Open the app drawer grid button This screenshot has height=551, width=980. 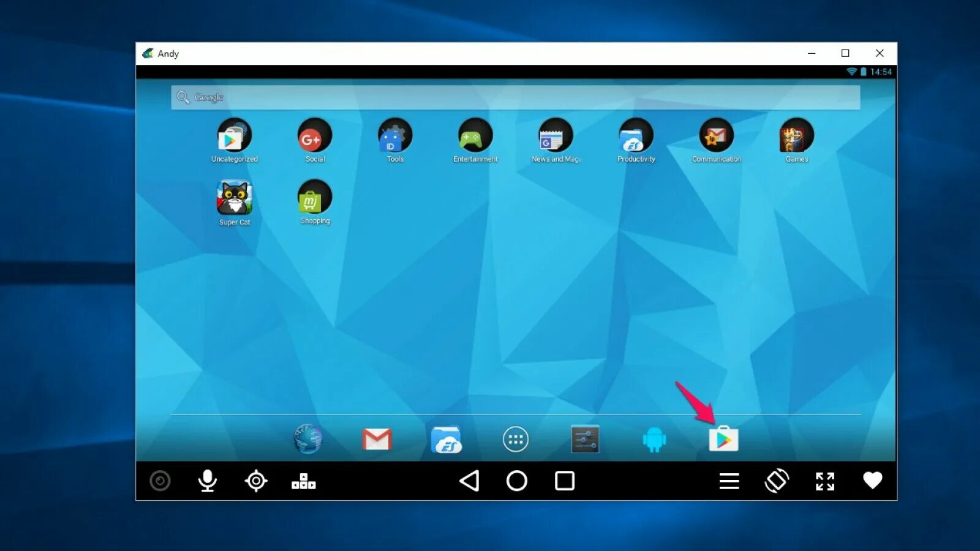click(516, 439)
